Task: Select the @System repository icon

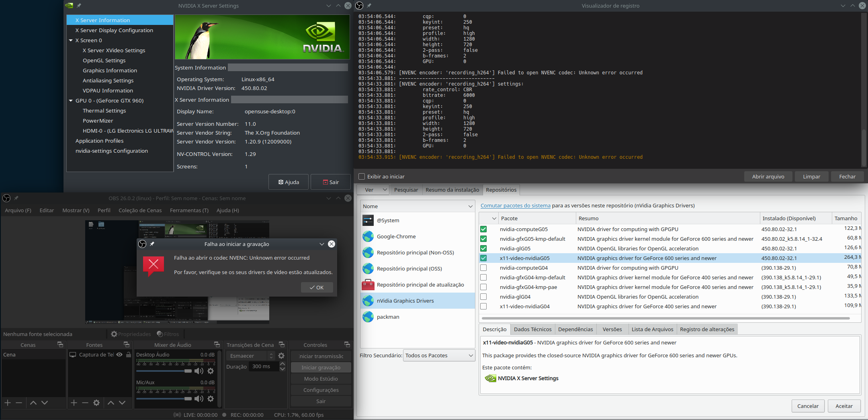Action: click(368, 220)
